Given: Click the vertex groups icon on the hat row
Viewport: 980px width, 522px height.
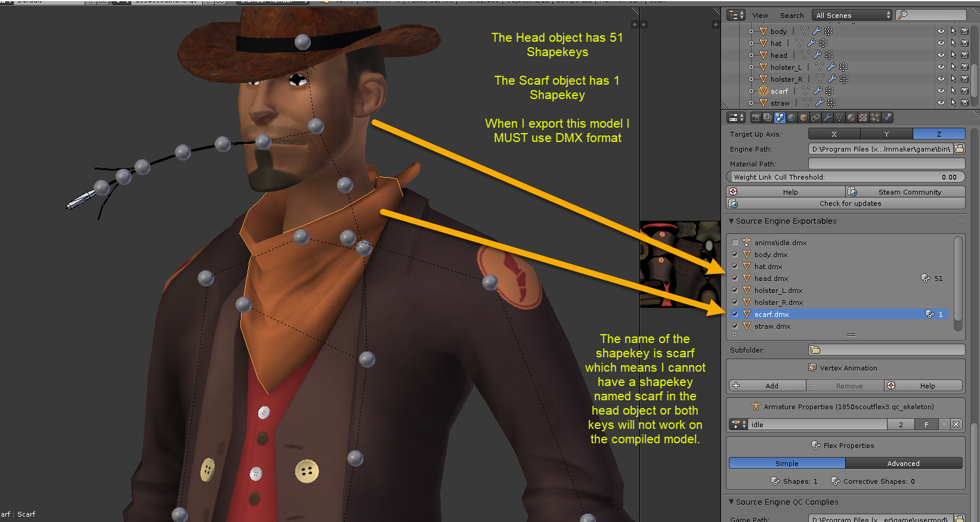Looking at the screenshot, I should pos(823,43).
